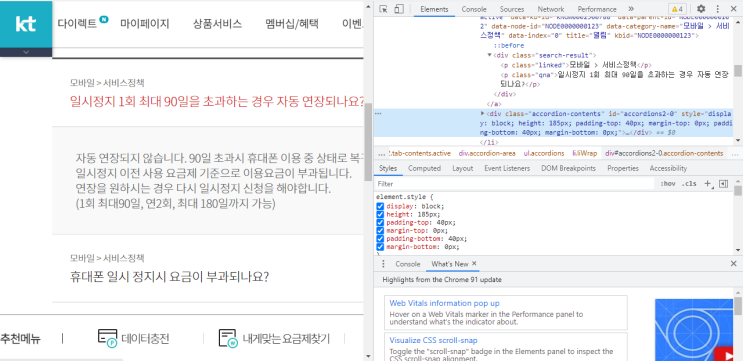Add a new style rule with the plus icon
Image resolution: width=743 pixels, height=361 pixels.
[x=708, y=184]
